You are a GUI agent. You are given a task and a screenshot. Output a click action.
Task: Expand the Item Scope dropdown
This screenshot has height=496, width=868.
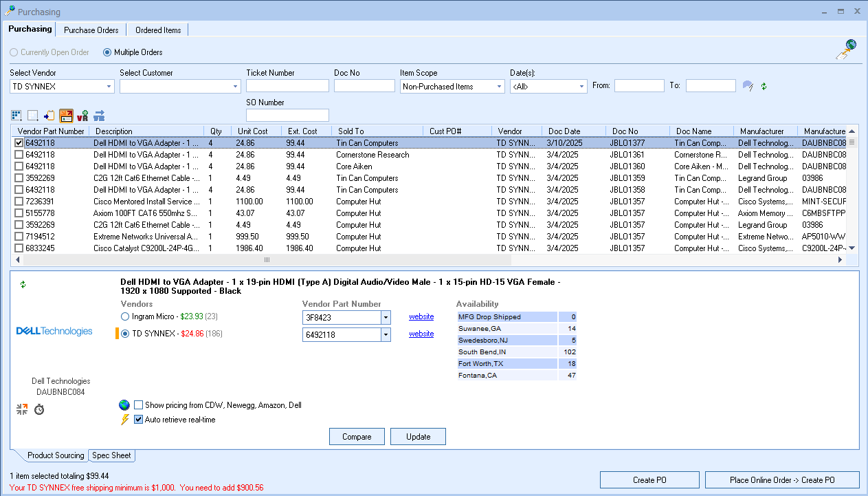pos(499,87)
